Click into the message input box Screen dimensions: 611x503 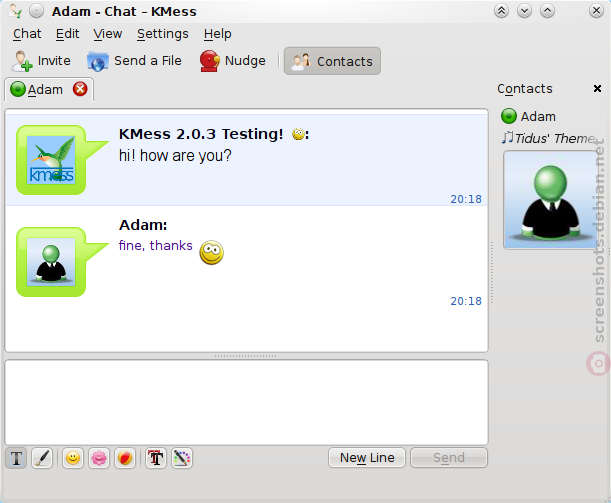(x=246, y=402)
